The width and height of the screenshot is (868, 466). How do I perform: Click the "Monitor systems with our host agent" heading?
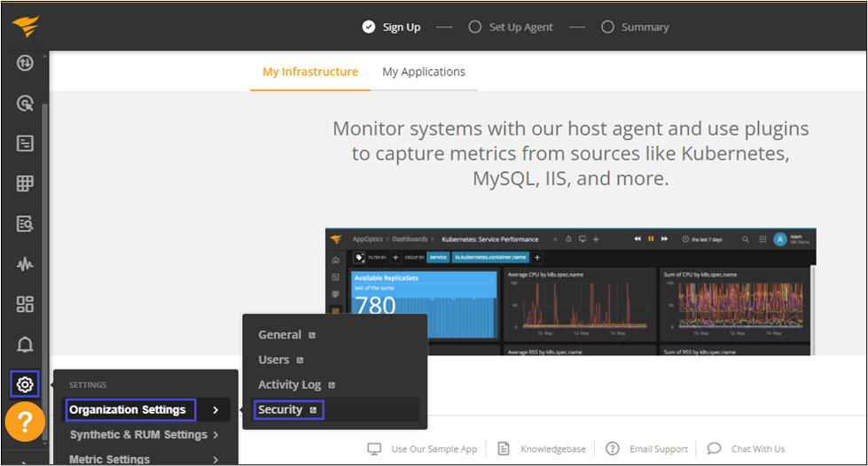pos(571,153)
